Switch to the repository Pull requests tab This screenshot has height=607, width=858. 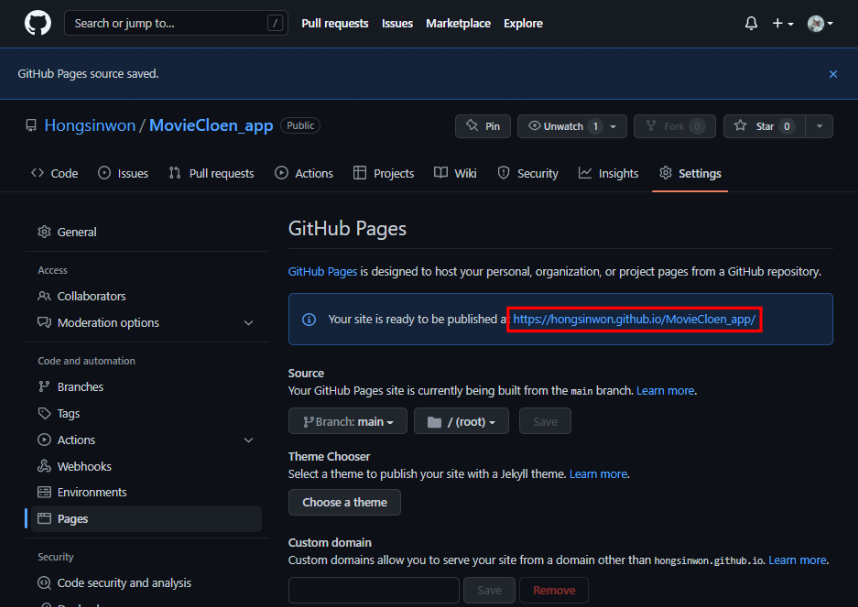coord(211,174)
